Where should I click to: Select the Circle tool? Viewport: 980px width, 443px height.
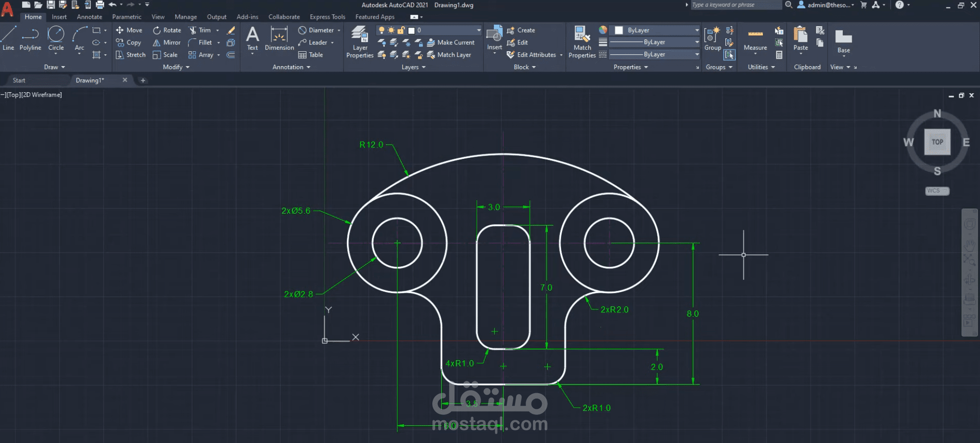coord(56,38)
